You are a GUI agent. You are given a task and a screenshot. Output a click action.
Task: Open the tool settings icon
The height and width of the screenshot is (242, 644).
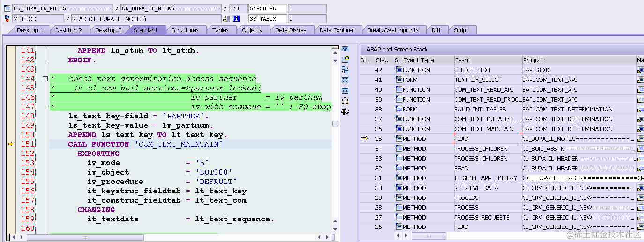[345, 111]
